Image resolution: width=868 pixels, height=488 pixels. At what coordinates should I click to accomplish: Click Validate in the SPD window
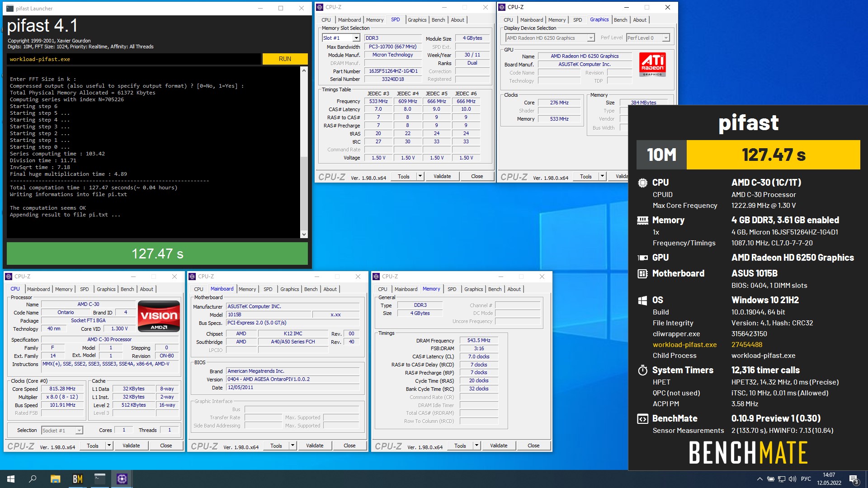(x=442, y=176)
